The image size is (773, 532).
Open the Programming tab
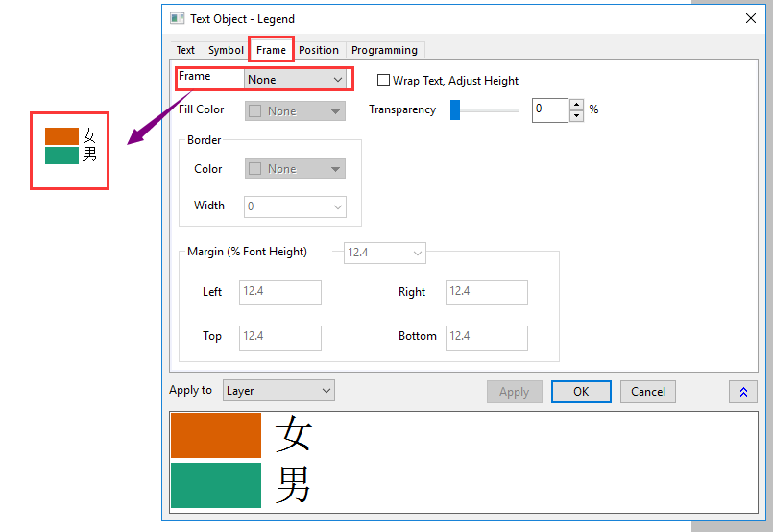[384, 50]
